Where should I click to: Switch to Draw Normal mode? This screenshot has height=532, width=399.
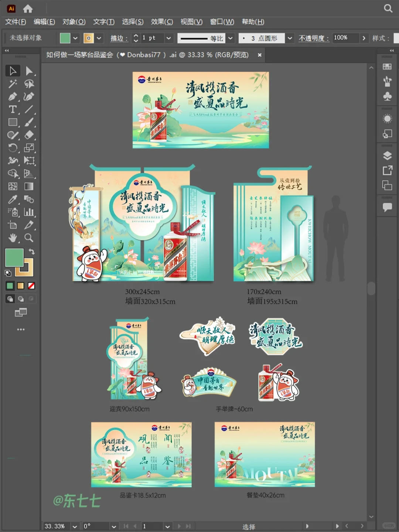[10, 299]
